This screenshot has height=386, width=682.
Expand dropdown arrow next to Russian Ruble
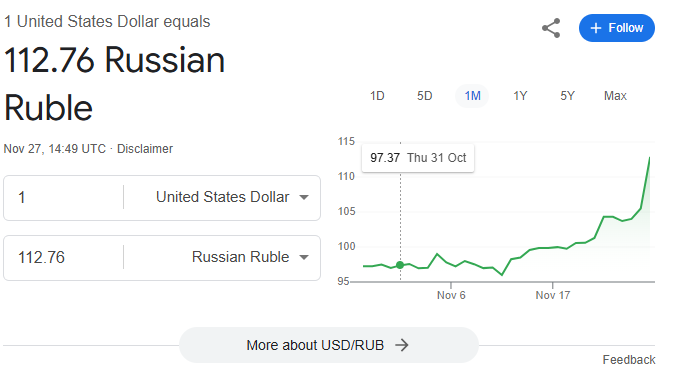304,257
